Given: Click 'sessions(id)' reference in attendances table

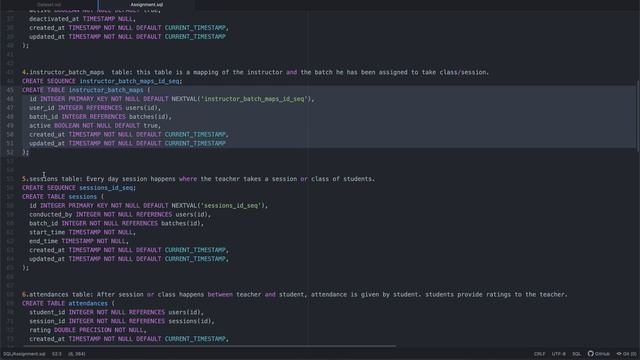Looking at the screenshot, I should pyautogui.click(x=189, y=321).
